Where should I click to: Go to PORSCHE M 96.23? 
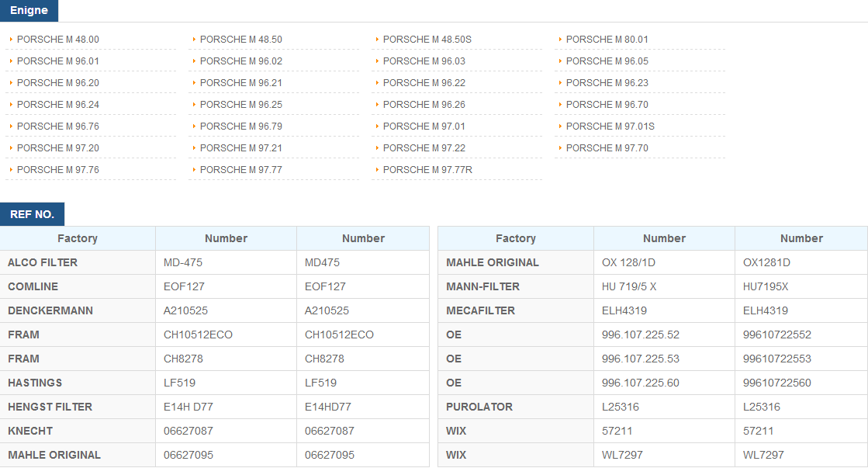click(x=607, y=82)
